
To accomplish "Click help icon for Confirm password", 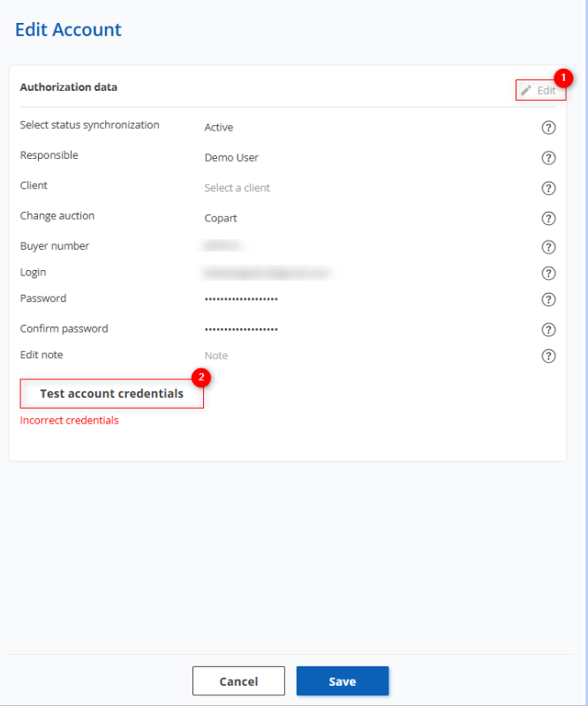I will [x=548, y=330].
